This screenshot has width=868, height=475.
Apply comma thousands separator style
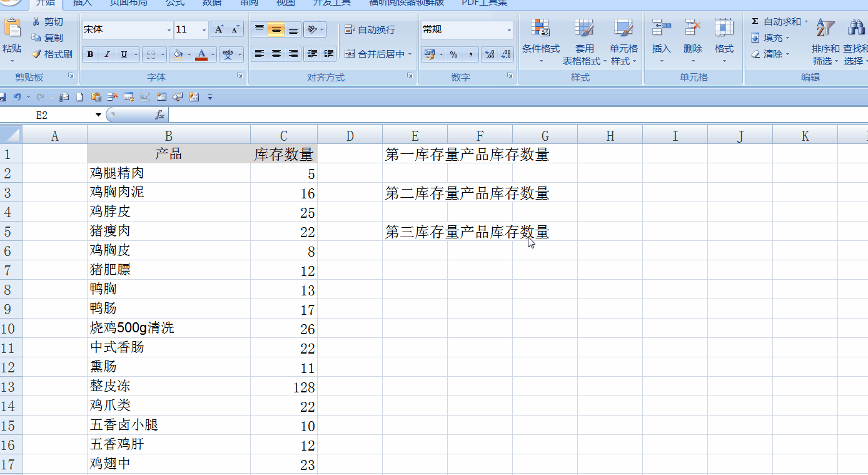pyautogui.click(x=470, y=54)
